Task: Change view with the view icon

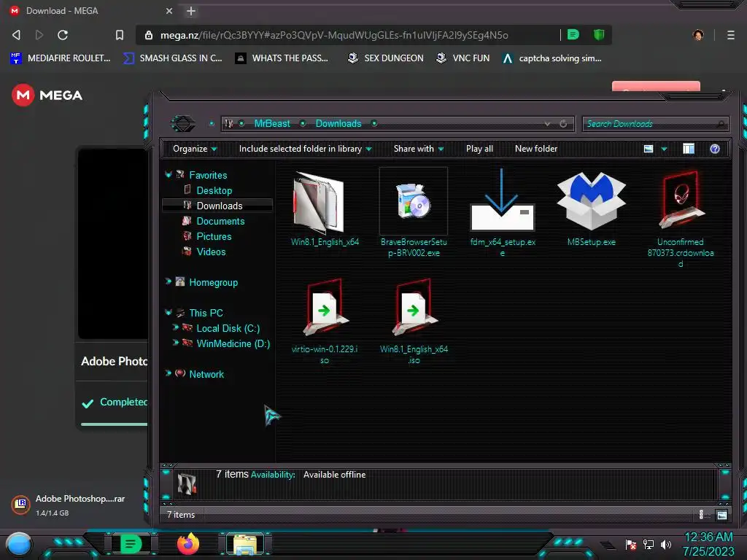Action: click(649, 149)
